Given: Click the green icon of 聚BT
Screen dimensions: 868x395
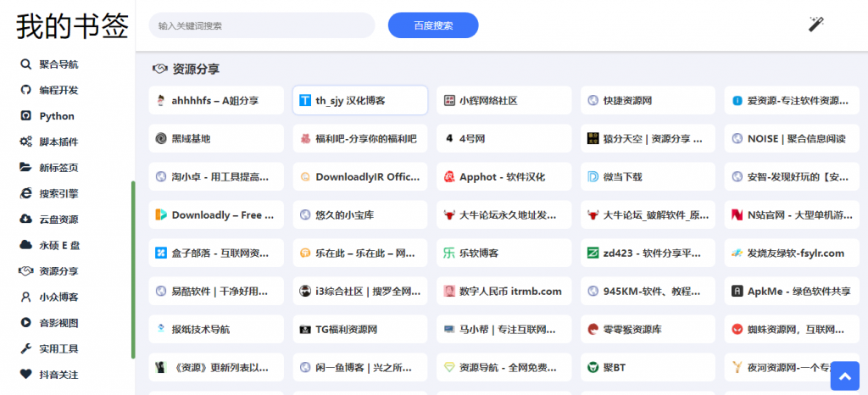Looking at the screenshot, I should (593, 367).
